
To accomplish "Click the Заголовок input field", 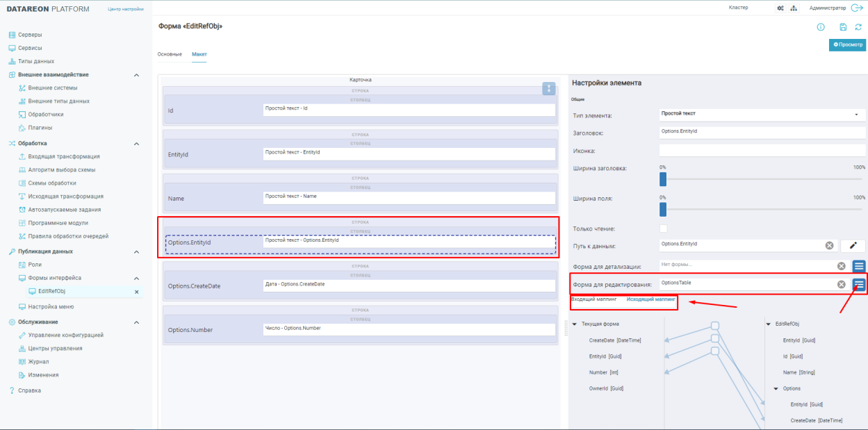I will click(x=761, y=131).
